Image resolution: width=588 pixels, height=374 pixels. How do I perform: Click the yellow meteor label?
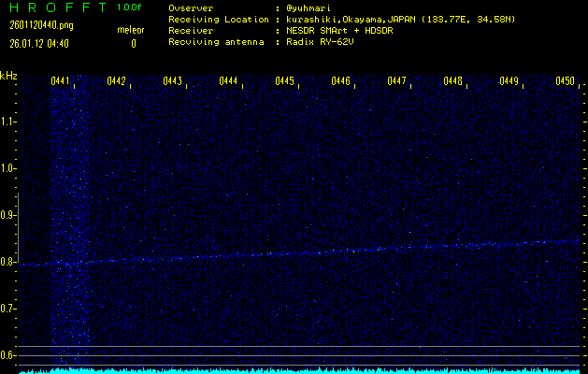[131, 31]
